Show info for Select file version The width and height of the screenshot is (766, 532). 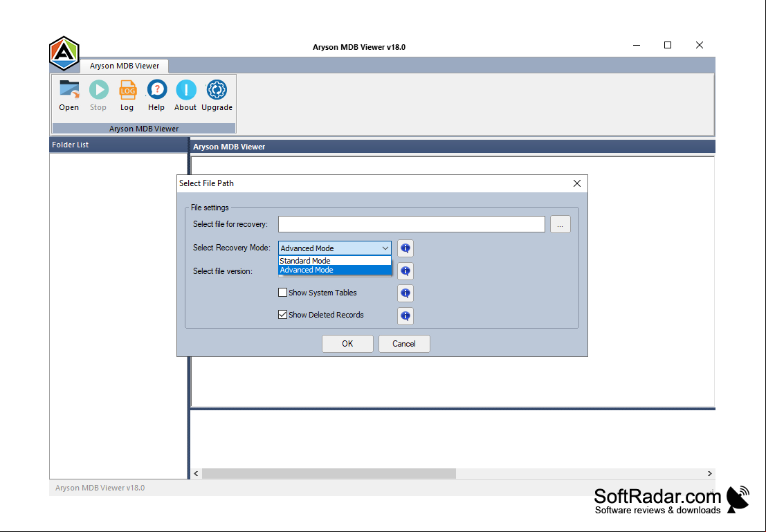tap(405, 271)
